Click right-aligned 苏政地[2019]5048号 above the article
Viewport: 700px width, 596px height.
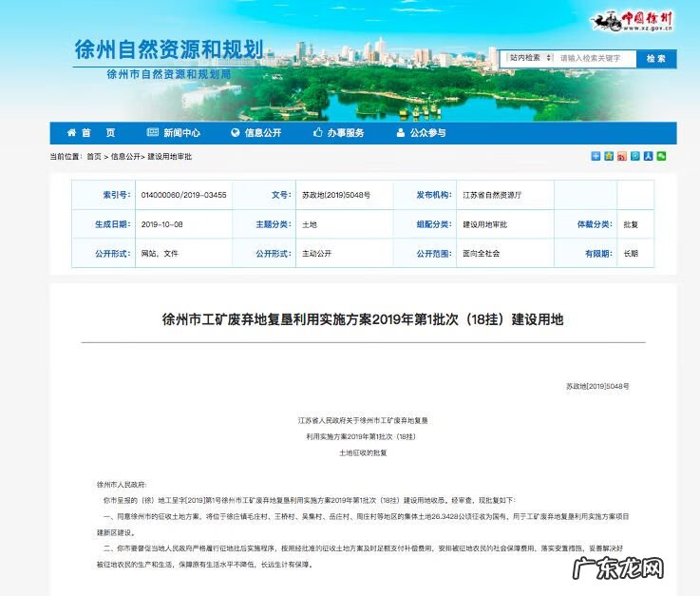597,386
